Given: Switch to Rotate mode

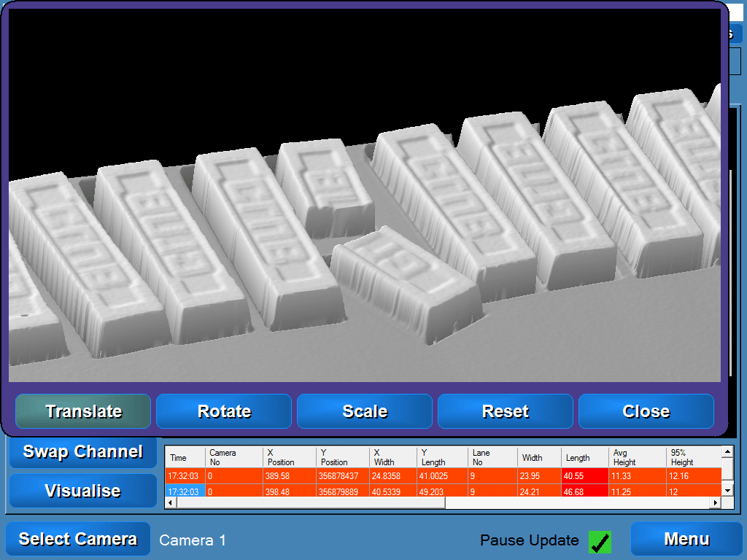Looking at the screenshot, I should [223, 411].
